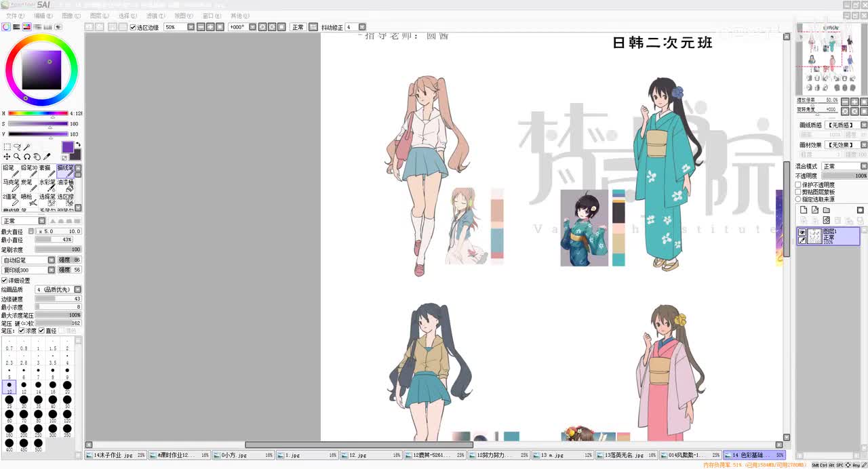Open the zoom percentage 50% dropdown
This screenshot has width=868, height=469.
click(191, 27)
